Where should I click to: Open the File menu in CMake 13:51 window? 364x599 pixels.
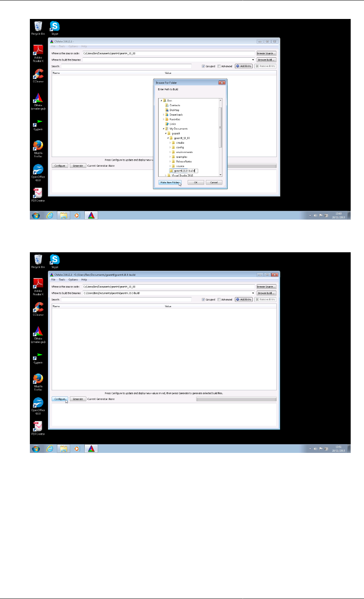pos(53,279)
